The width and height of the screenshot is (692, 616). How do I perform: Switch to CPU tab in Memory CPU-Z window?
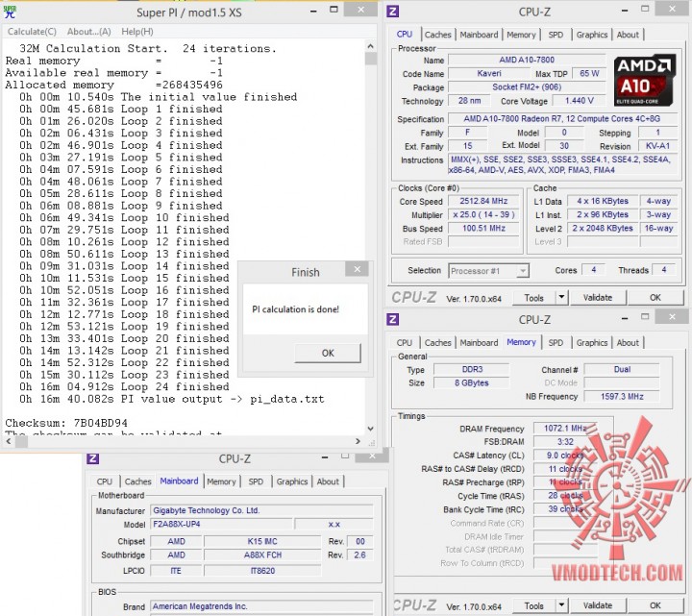coord(405,342)
